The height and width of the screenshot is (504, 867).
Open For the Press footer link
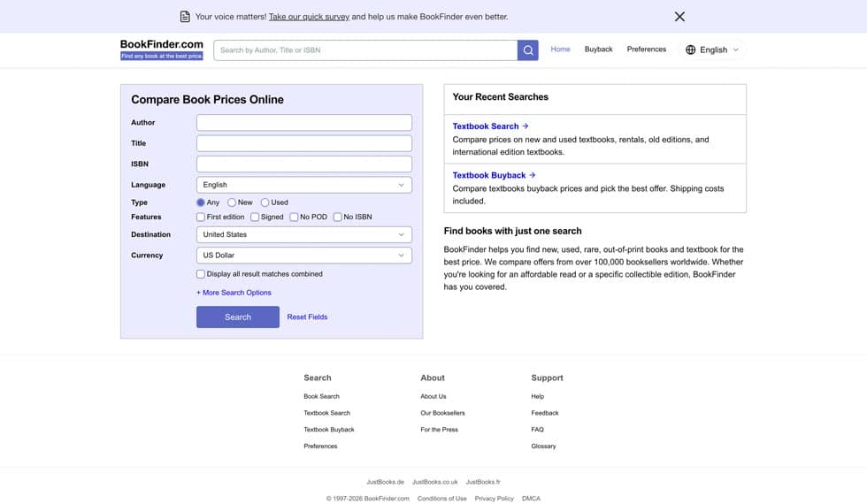[439, 430]
